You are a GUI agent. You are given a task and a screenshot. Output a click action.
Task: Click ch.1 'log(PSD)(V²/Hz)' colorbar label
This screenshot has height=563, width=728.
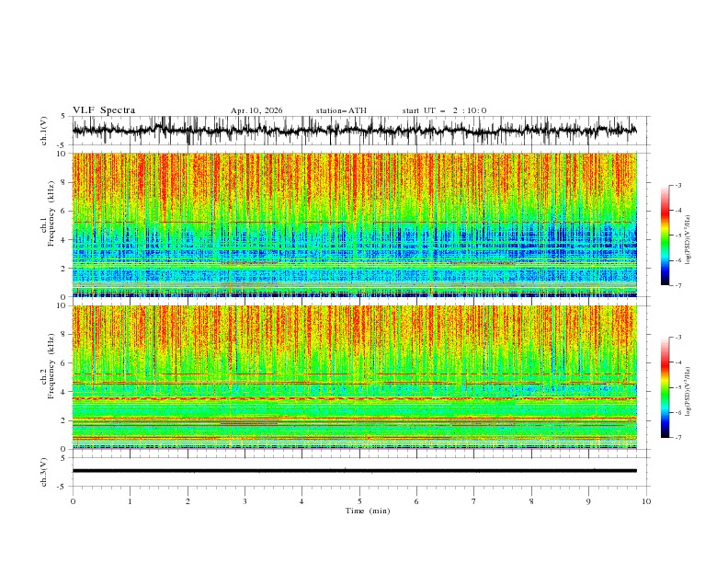coord(688,240)
